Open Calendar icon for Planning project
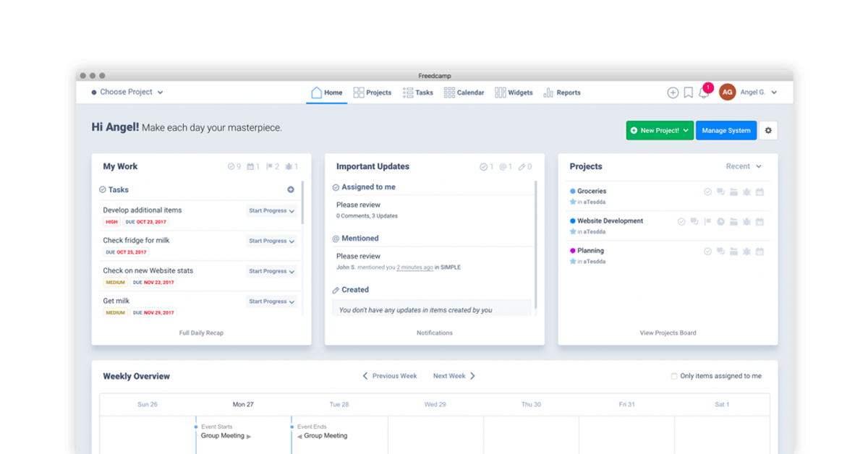Screen dimensions: 868x454 759,251
